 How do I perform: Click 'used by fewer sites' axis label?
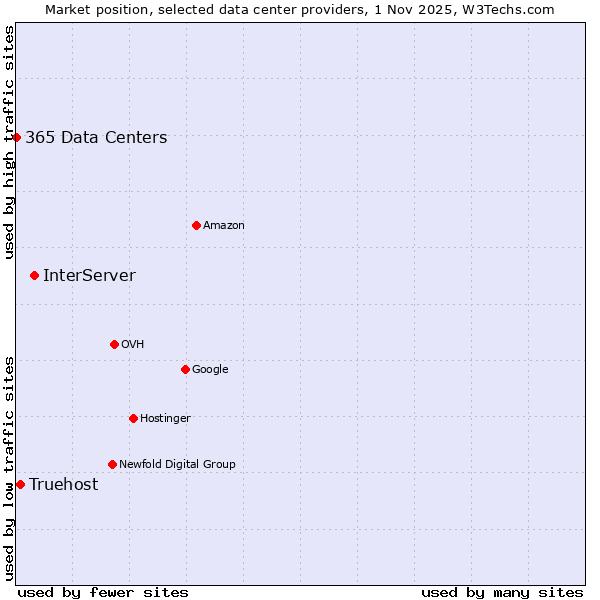tap(103, 592)
